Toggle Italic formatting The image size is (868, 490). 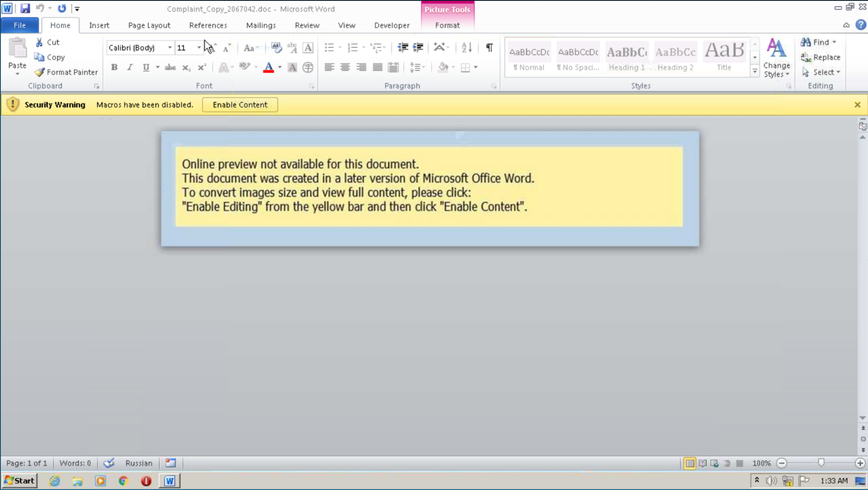pos(130,67)
